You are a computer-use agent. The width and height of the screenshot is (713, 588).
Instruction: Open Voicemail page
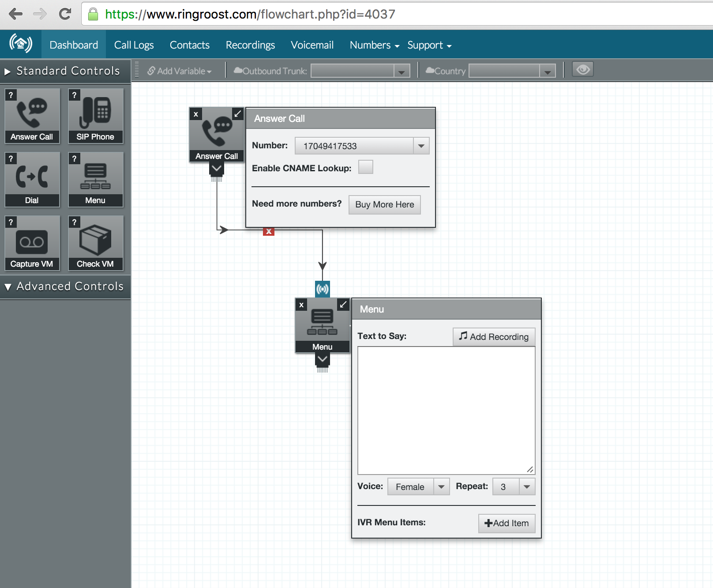(x=312, y=45)
